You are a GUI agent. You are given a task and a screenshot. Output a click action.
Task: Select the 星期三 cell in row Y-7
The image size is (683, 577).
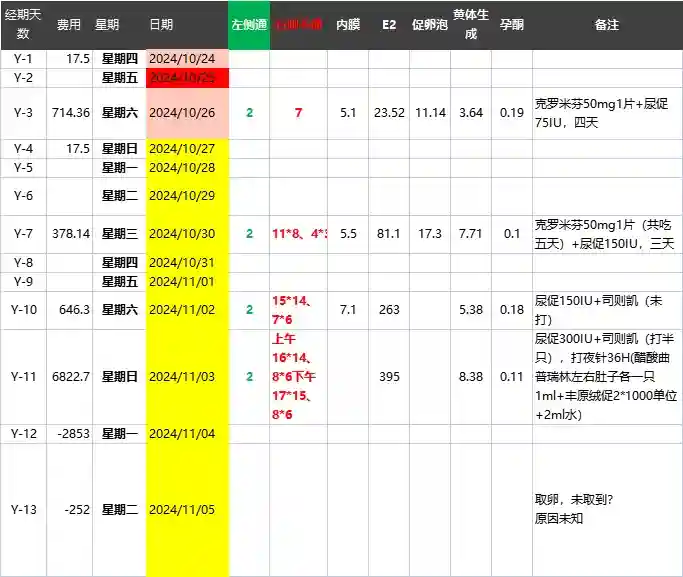(119, 234)
